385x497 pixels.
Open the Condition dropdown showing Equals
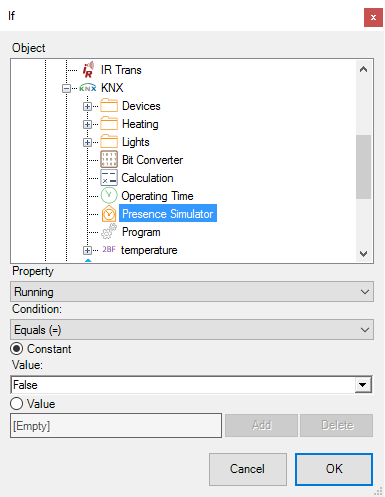(x=192, y=330)
